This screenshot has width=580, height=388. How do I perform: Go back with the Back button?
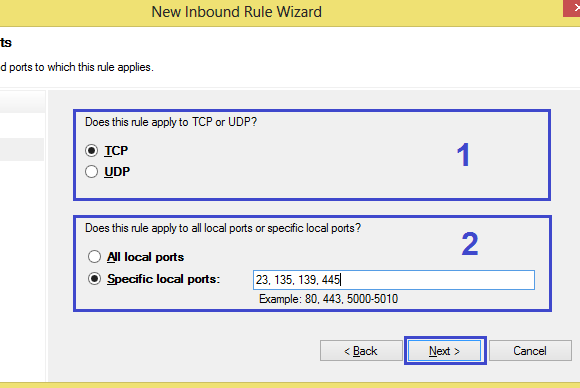point(361,351)
